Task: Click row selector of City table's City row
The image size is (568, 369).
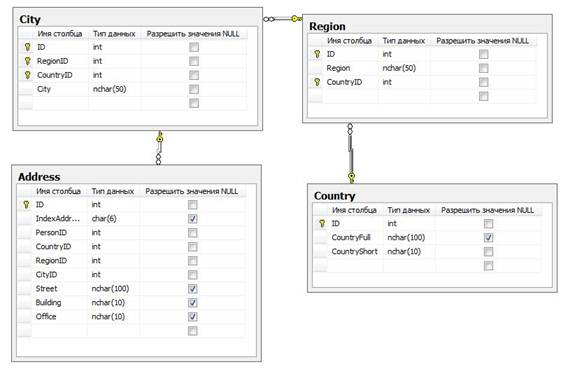Action: (26, 89)
